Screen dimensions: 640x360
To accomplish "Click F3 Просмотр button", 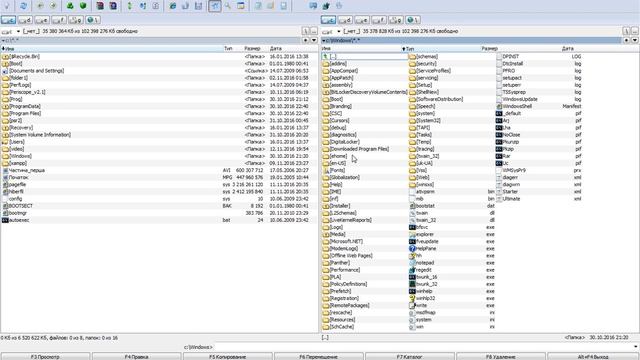I will [x=45, y=357].
